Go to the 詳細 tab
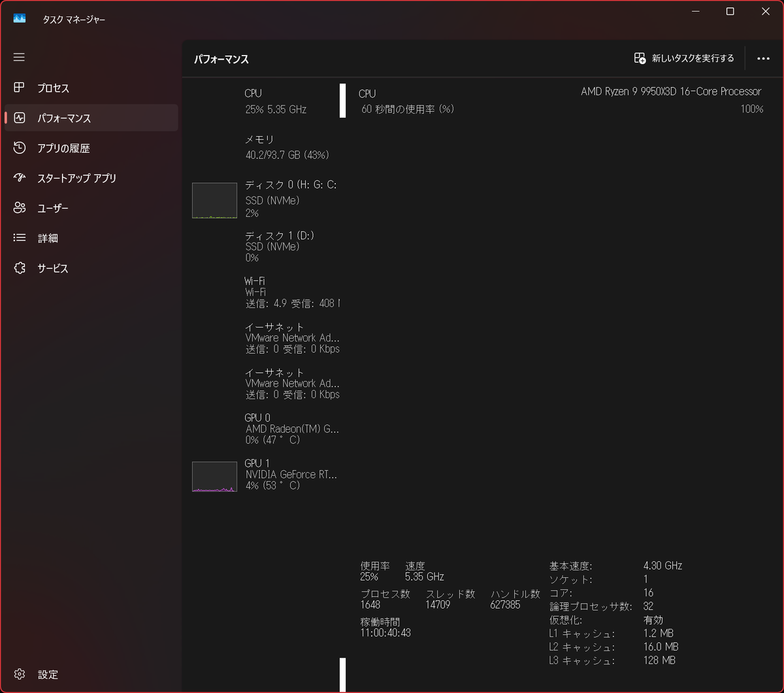 point(91,238)
